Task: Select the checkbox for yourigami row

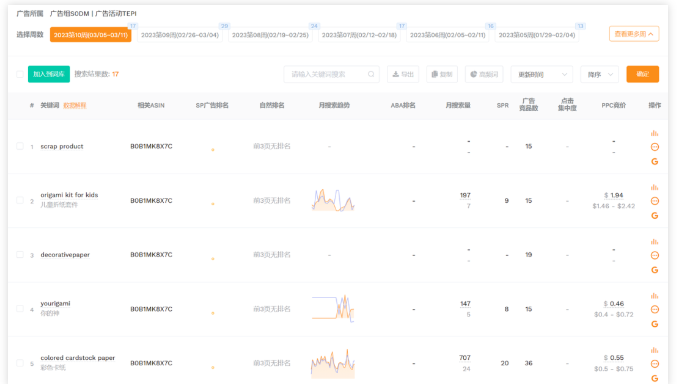Action: point(20,309)
